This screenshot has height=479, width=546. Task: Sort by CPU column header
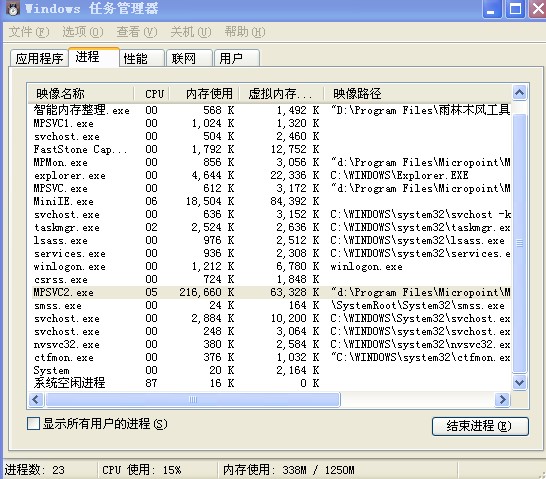(x=152, y=94)
